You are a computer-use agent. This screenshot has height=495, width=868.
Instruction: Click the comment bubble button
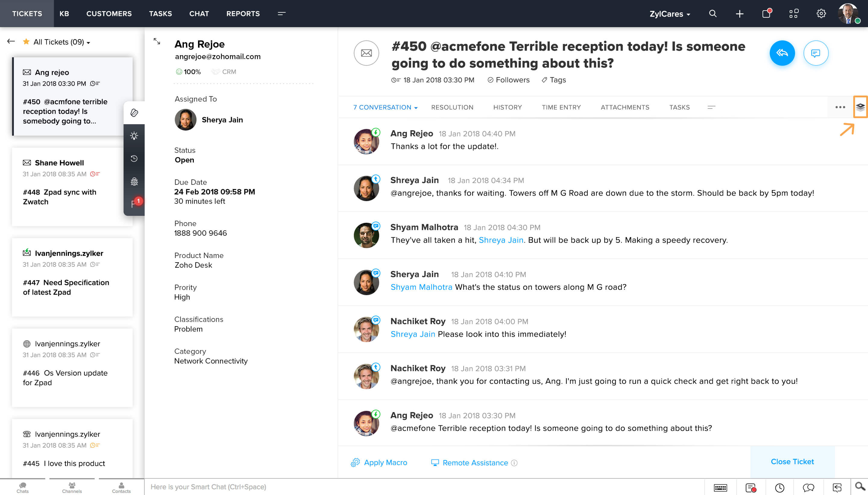tap(815, 53)
